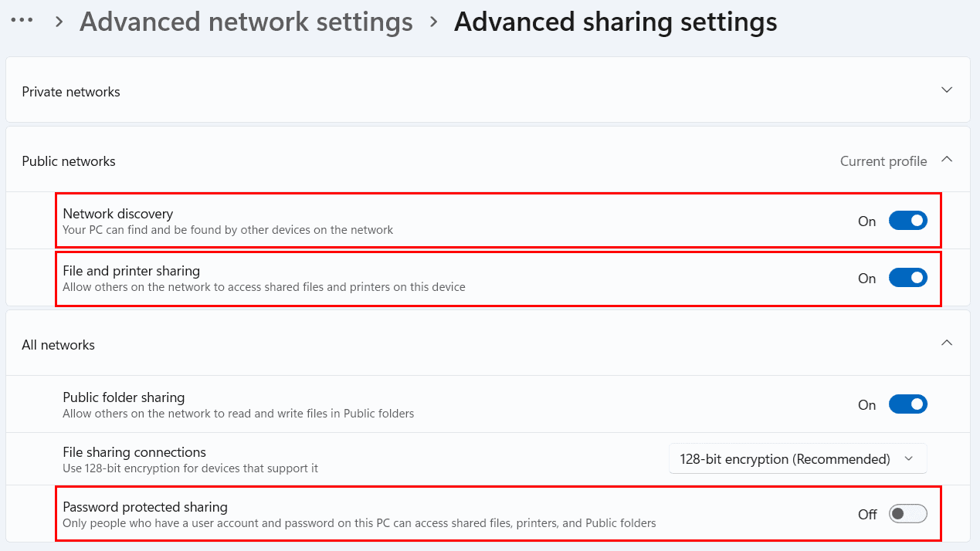Expand the Private networks section chevron
The width and height of the screenshot is (980, 551).
[947, 90]
